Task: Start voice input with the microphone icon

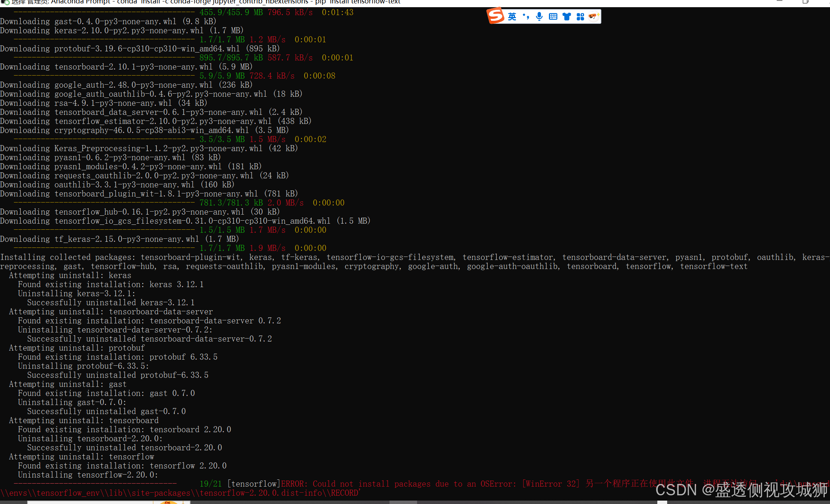Action: [539, 17]
